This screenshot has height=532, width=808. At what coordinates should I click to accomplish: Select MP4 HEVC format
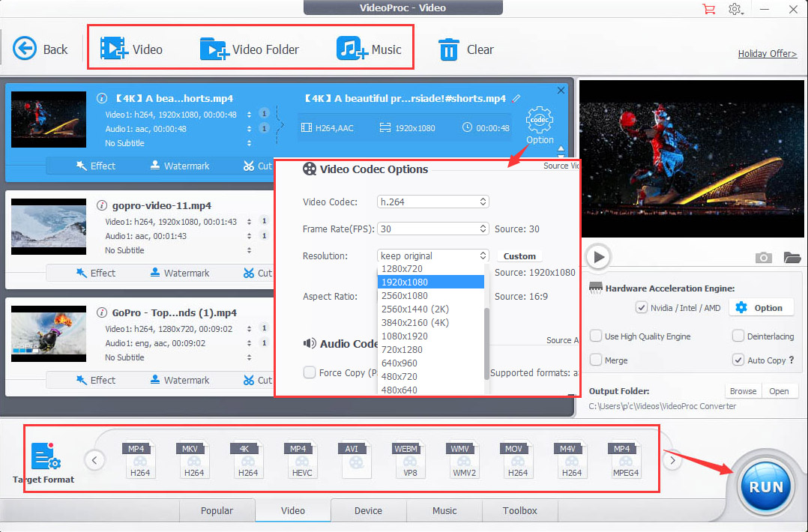point(302,460)
